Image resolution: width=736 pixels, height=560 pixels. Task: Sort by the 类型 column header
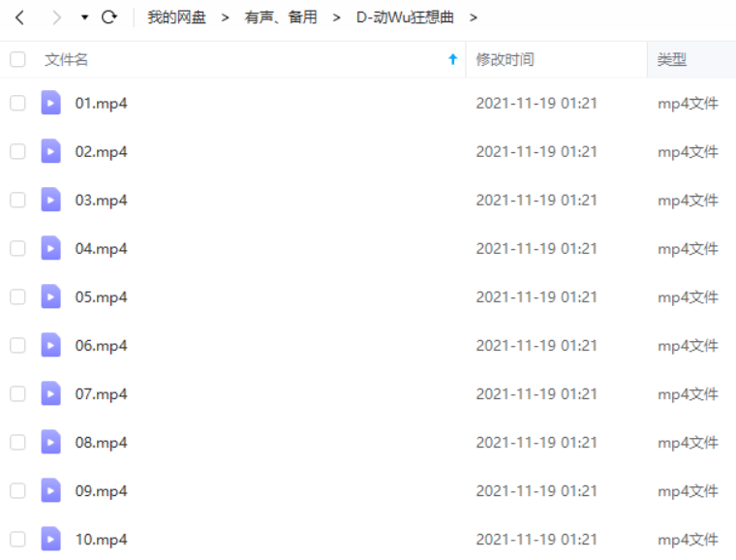point(672,60)
